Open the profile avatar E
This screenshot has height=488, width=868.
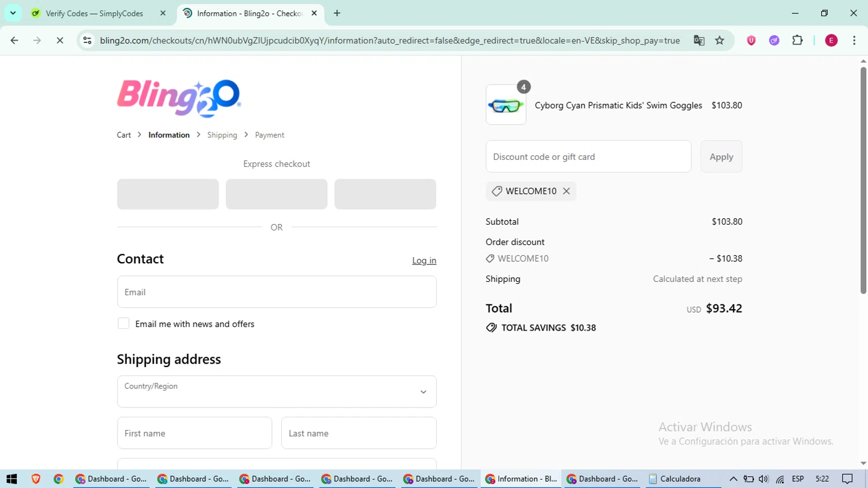click(832, 41)
